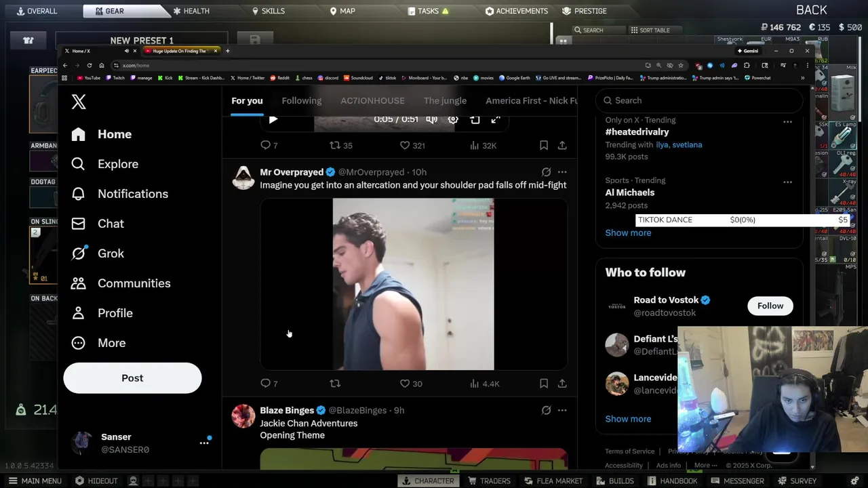
Task: Show more trending topics
Action: click(x=628, y=232)
